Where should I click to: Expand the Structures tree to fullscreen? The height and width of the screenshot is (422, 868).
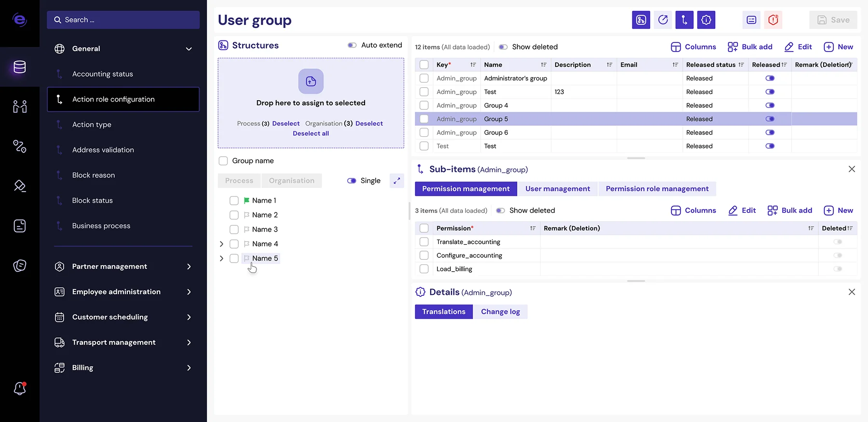(397, 181)
